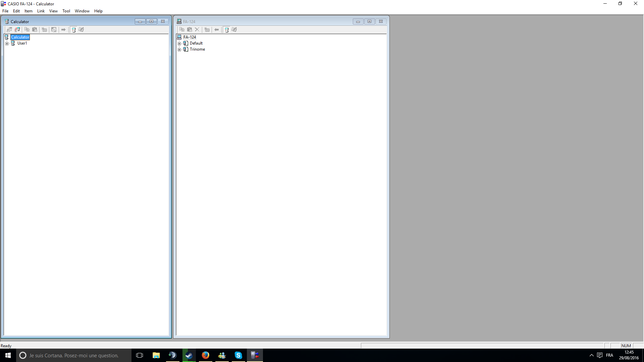
Task: Select the Default tree item label
Action: tap(196, 43)
